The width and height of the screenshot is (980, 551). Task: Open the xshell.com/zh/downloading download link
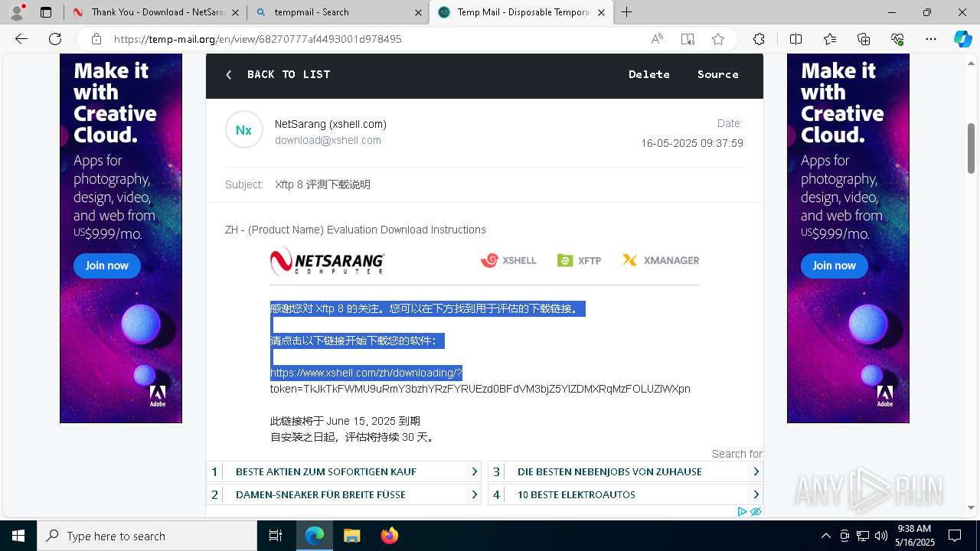pyautogui.click(x=366, y=373)
